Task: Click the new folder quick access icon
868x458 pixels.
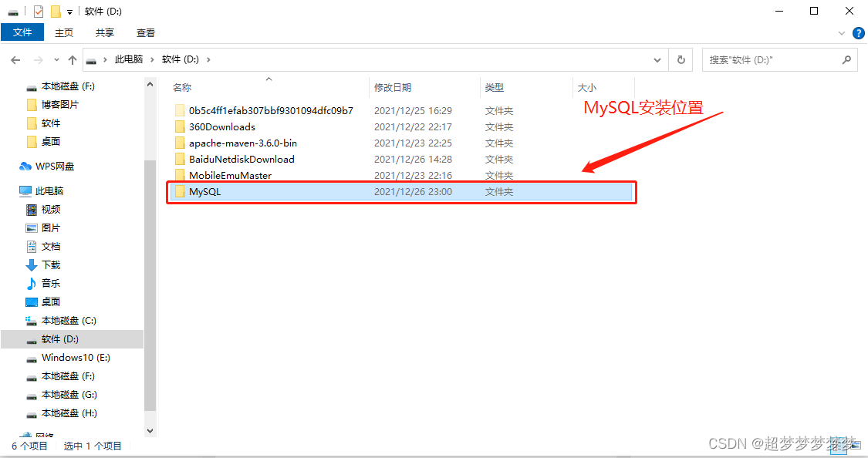Action: tap(56, 11)
